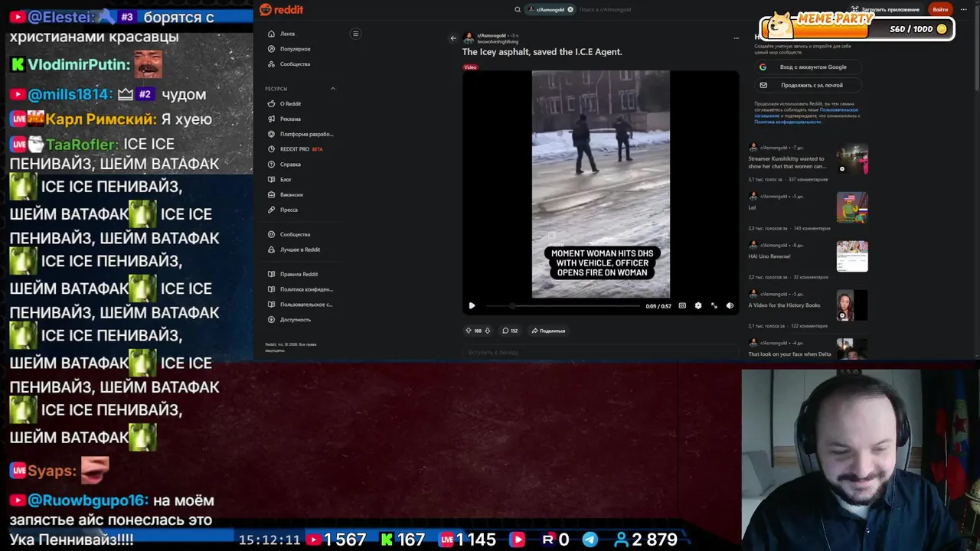
Task: Remove the r/Asmongold search filter chip
Action: coord(570,9)
